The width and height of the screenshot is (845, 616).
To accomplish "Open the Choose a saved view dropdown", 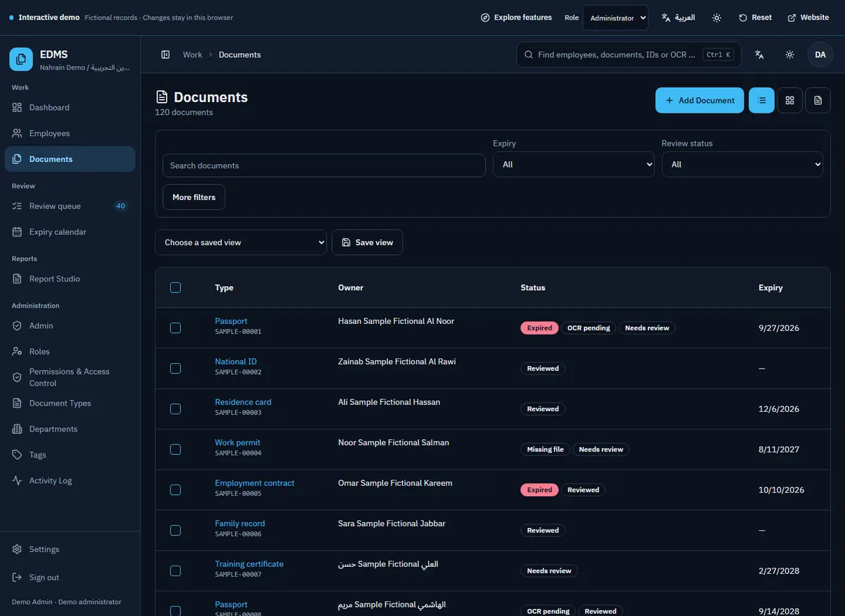I will point(241,242).
